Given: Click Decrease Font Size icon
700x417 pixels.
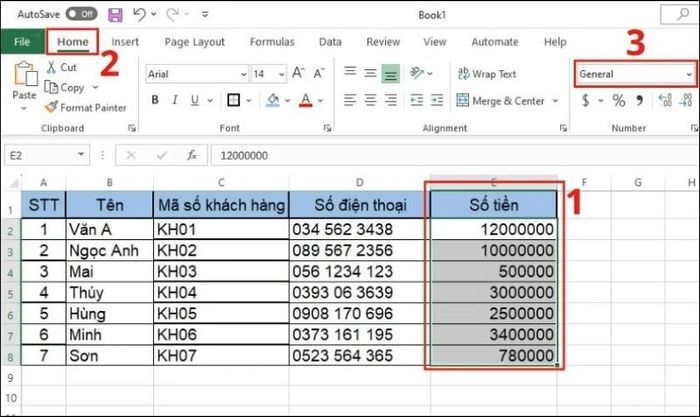Looking at the screenshot, I should pos(319,73).
